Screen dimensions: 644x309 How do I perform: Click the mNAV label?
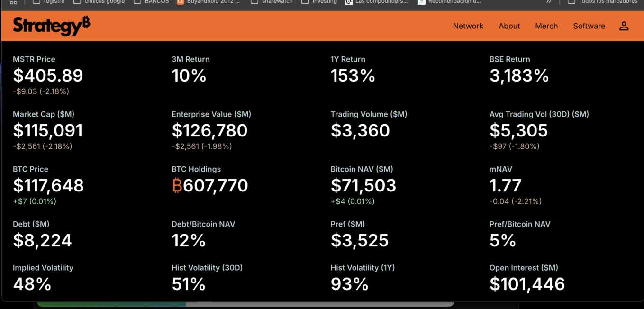coord(501,169)
